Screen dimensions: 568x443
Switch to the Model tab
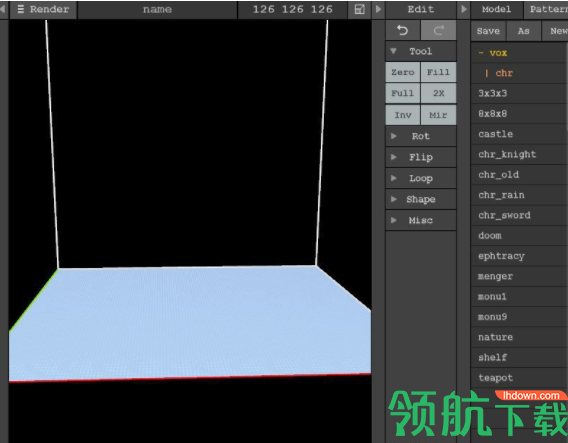[496, 9]
